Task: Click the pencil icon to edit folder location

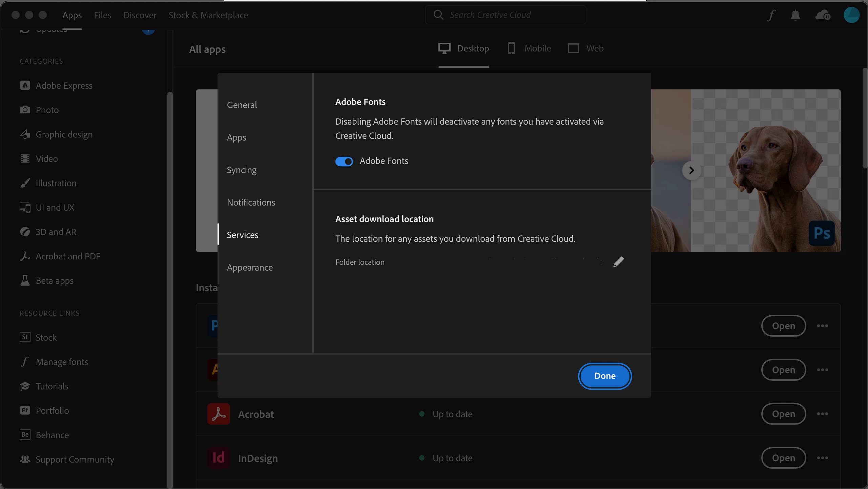Action: (x=618, y=262)
